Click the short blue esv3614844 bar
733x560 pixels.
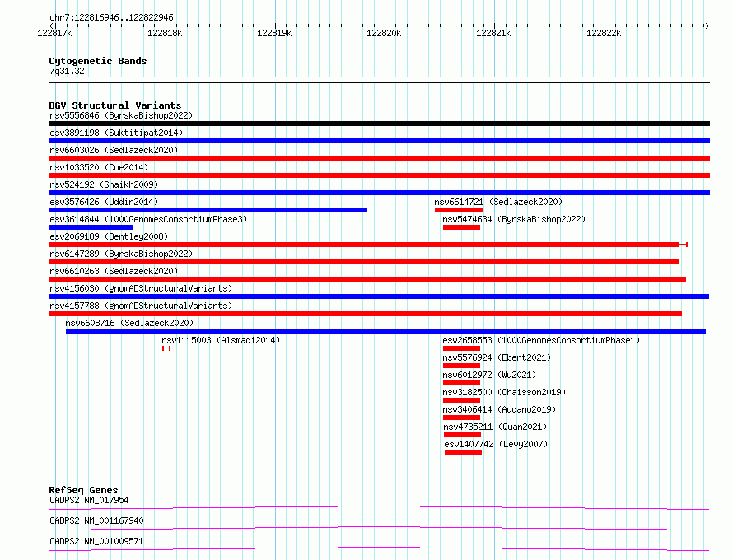click(91, 227)
